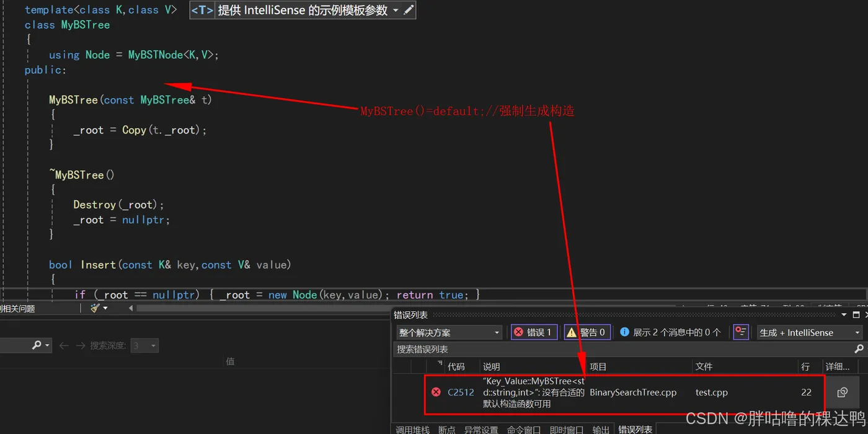Screen dimensions: 868x434
Task: Open the 搜索深度 dropdown showing 3
Action: (144, 345)
